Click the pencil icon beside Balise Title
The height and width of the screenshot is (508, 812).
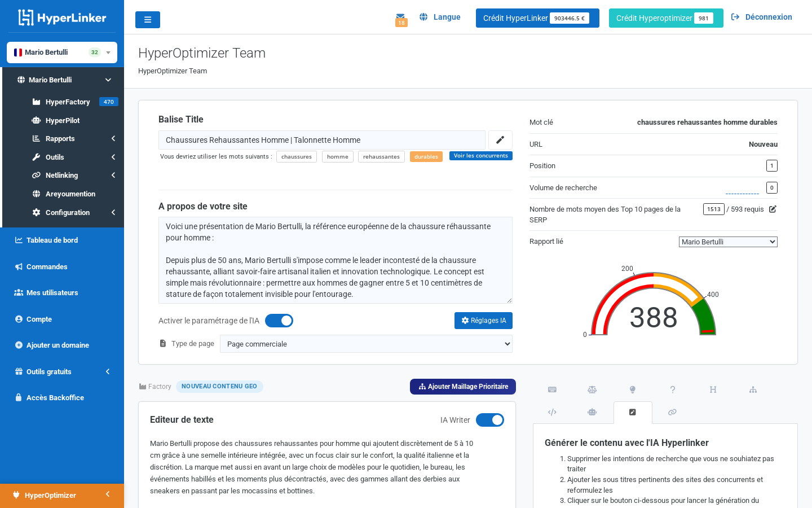pyautogui.click(x=500, y=139)
